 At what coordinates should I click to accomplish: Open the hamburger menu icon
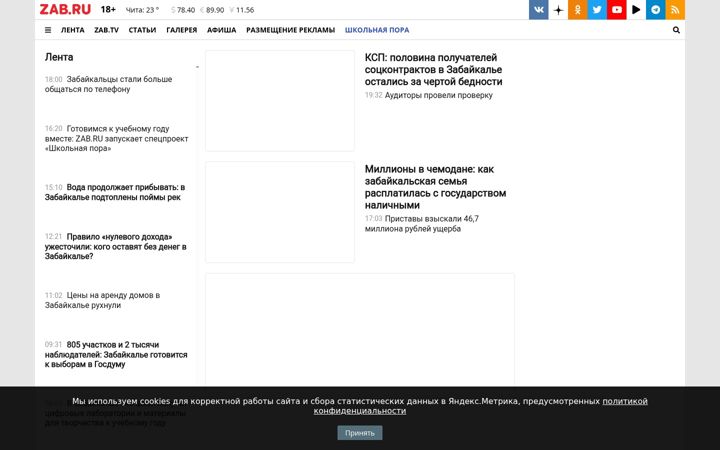tap(48, 30)
